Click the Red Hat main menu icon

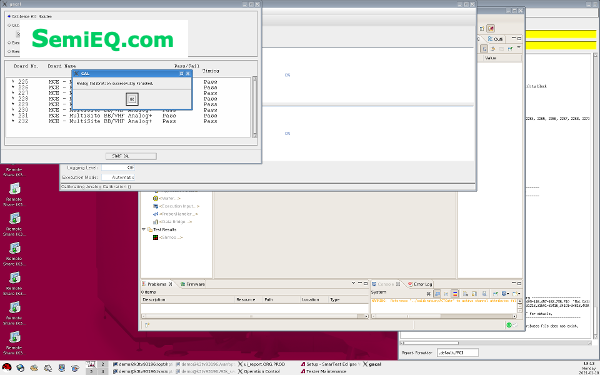coord(7,368)
